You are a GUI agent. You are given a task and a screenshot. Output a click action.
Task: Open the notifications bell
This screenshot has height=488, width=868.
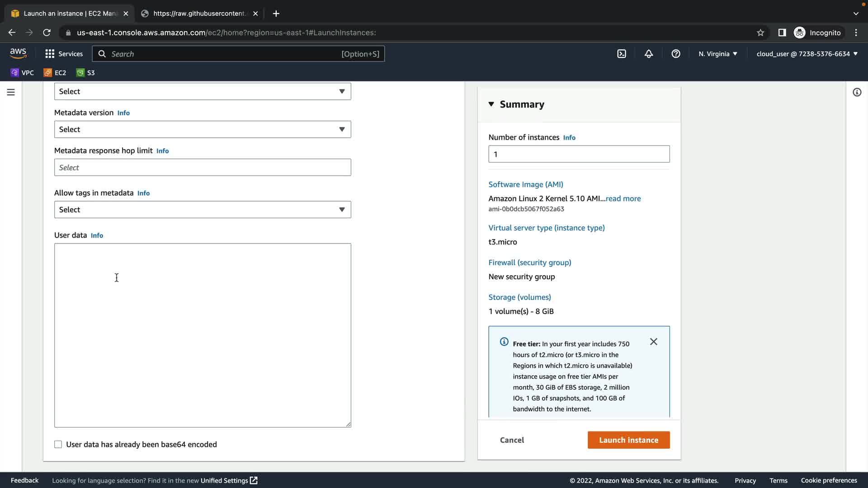point(649,54)
